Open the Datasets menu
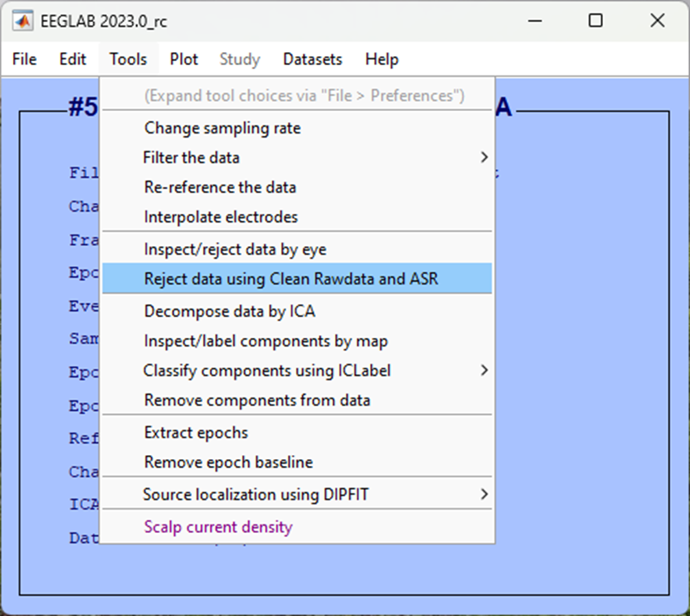The width and height of the screenshot is (690, 616). tap(312, 60)
